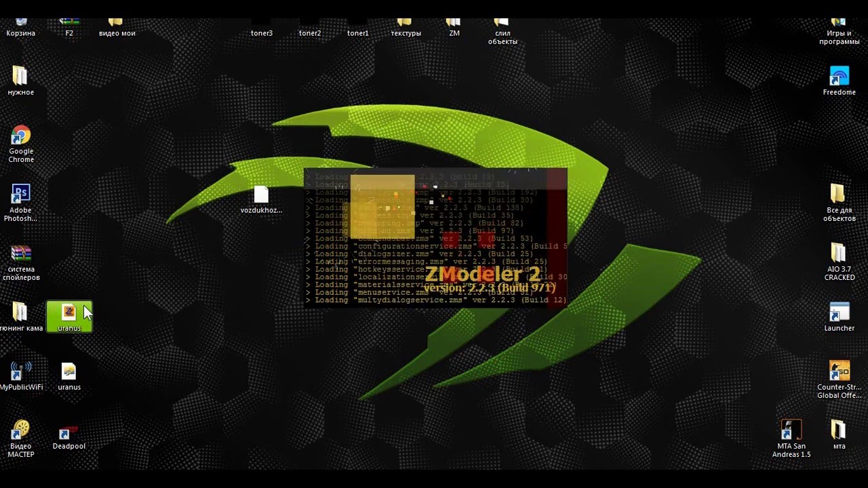The height and width of the screenshot is (488, 868).
Task: Open система спойлеров archive
Action: coord(21,262)
